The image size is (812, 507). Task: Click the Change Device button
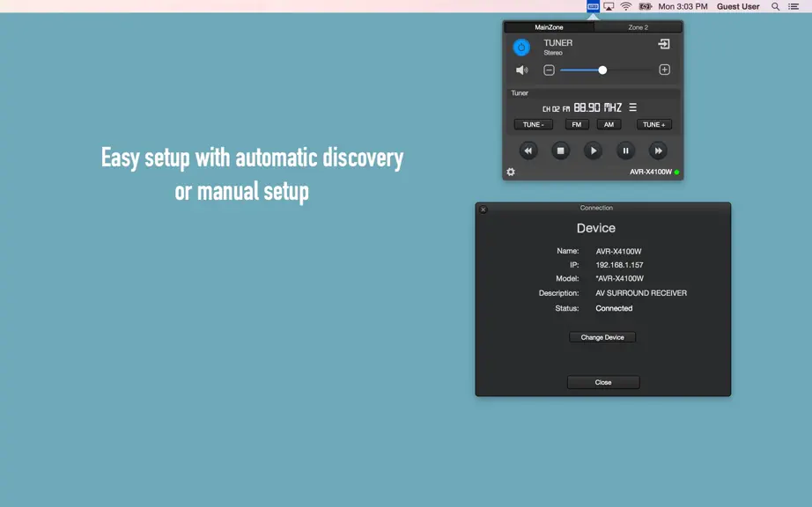coord(602,337)
